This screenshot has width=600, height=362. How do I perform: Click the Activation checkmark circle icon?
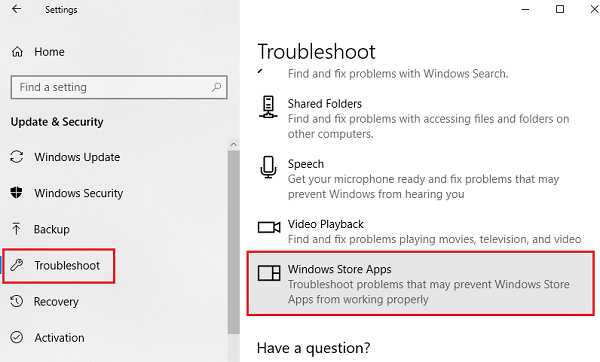[x=16, y=337]
